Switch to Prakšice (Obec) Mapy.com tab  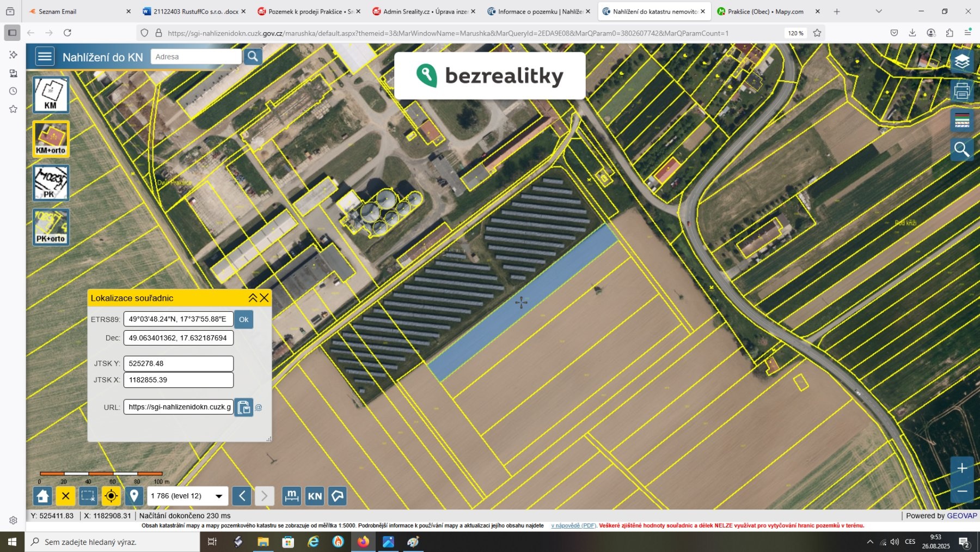tap(768, 11)
